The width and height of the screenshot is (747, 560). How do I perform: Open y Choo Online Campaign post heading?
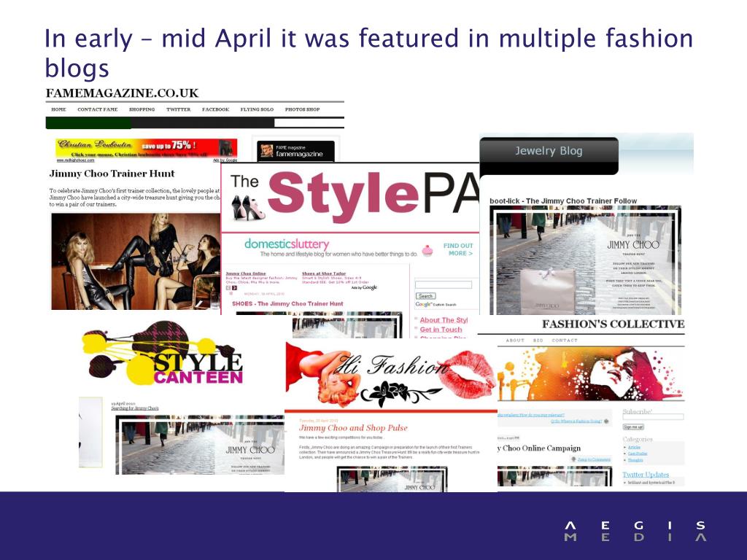[x=539, y=448]
